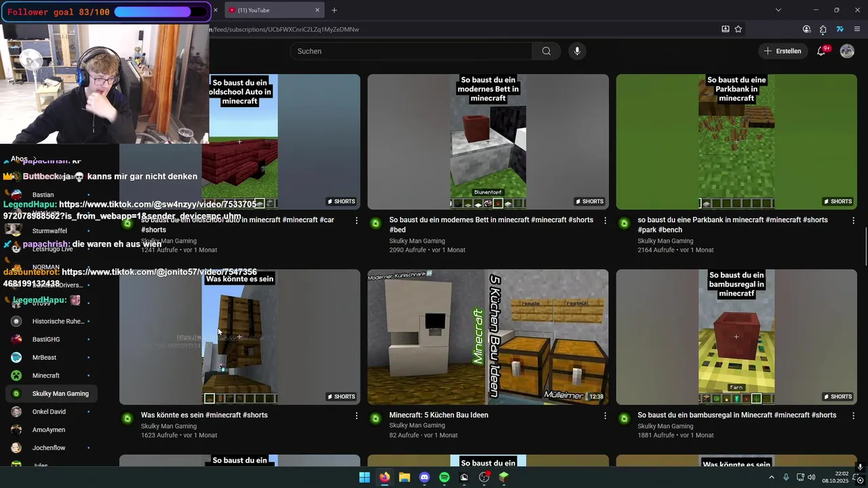Open Discord from the taskbar
This screenshot has width=868, height=488.
click(x=425, y=477)
